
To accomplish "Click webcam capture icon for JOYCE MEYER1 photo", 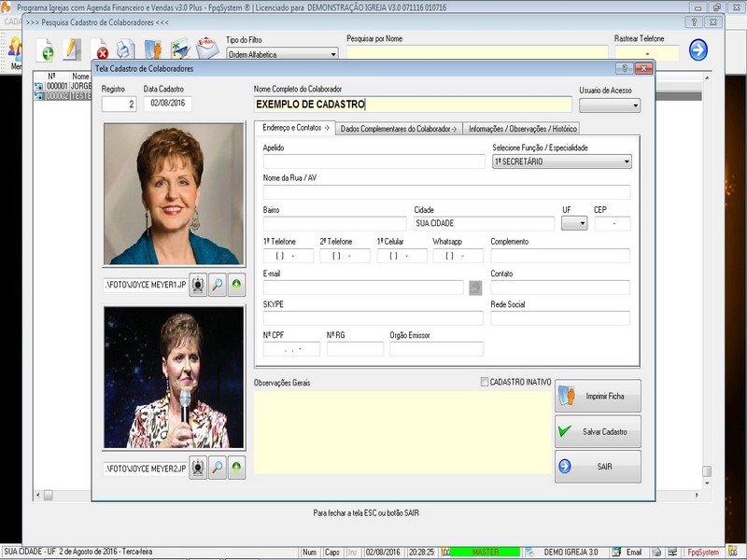I will [198, 285].
